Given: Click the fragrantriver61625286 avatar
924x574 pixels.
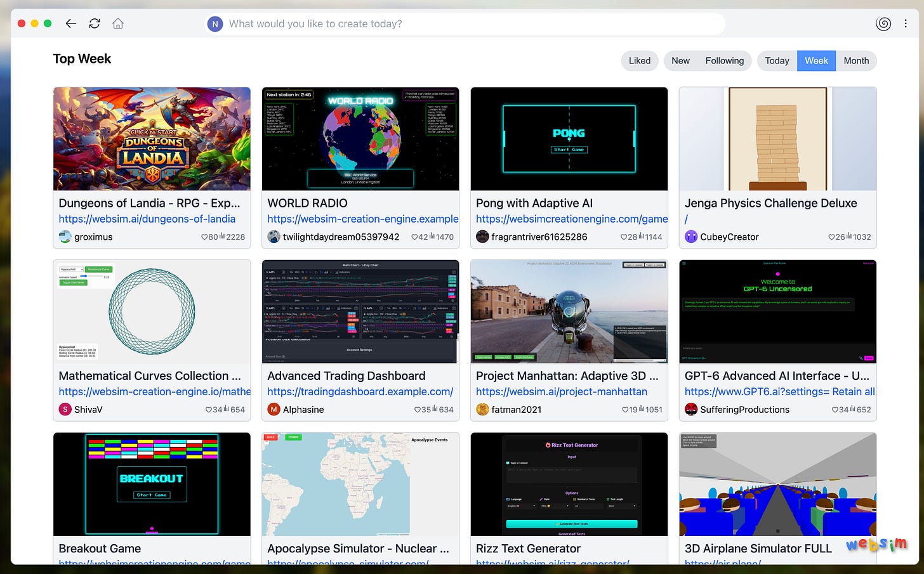Looking at the screenshot, I should coord(482,237).
